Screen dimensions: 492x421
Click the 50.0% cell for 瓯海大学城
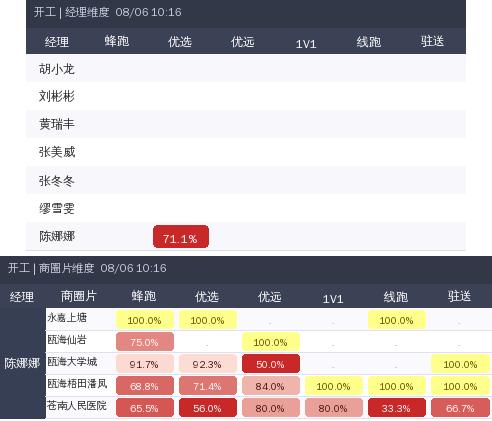coord(271,364)
